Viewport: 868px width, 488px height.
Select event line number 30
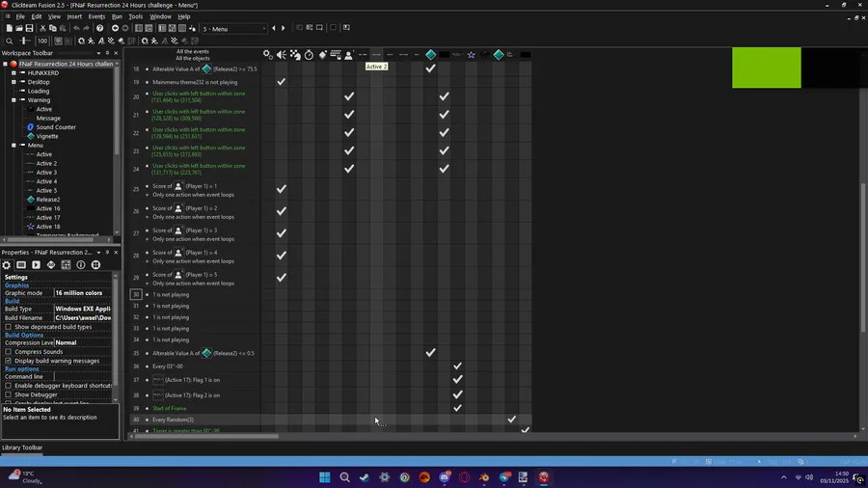tap(136, 294)
